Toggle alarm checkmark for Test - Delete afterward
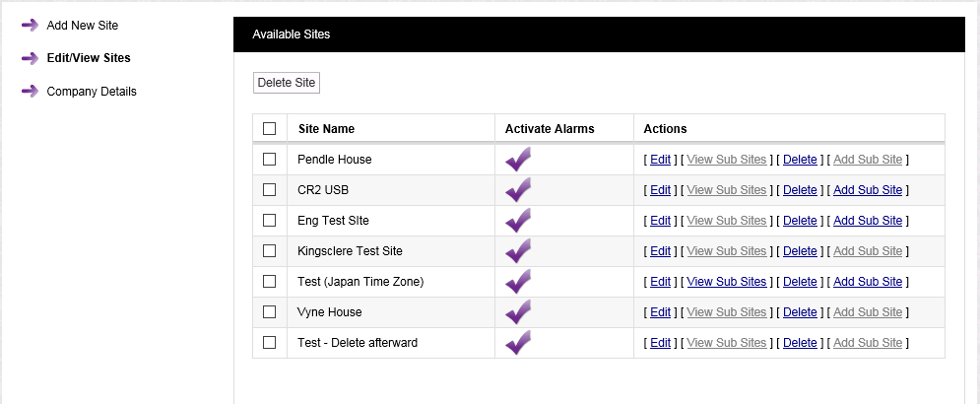The height and width of the screenshot is (404, 980). click(x=518, y=343)
